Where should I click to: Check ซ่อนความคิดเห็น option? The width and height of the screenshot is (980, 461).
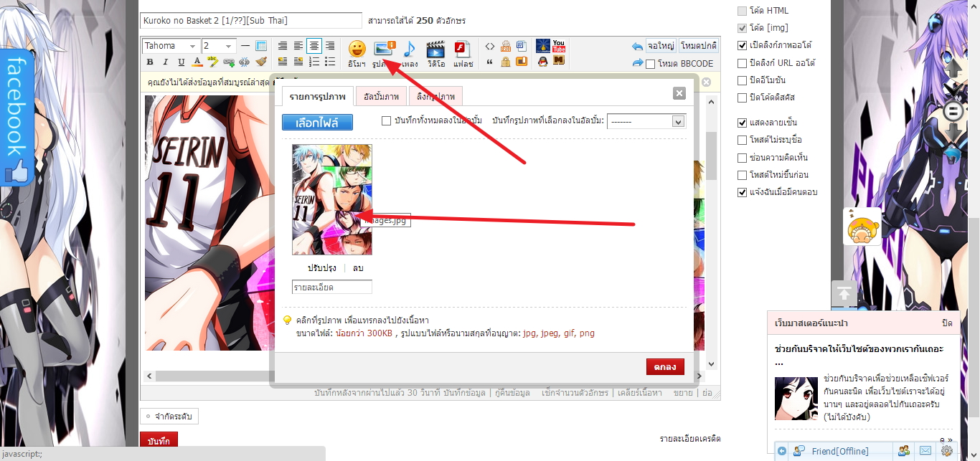pyautogui.click(x=743, y=158)
